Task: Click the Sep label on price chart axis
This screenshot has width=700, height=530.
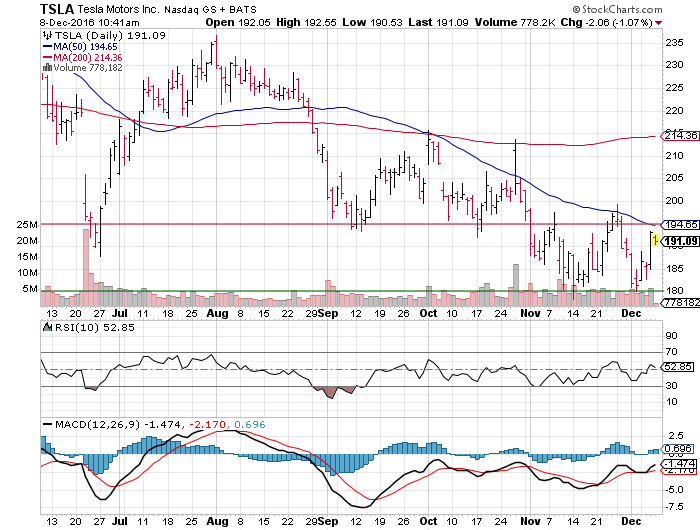Action: coord(328,313)
